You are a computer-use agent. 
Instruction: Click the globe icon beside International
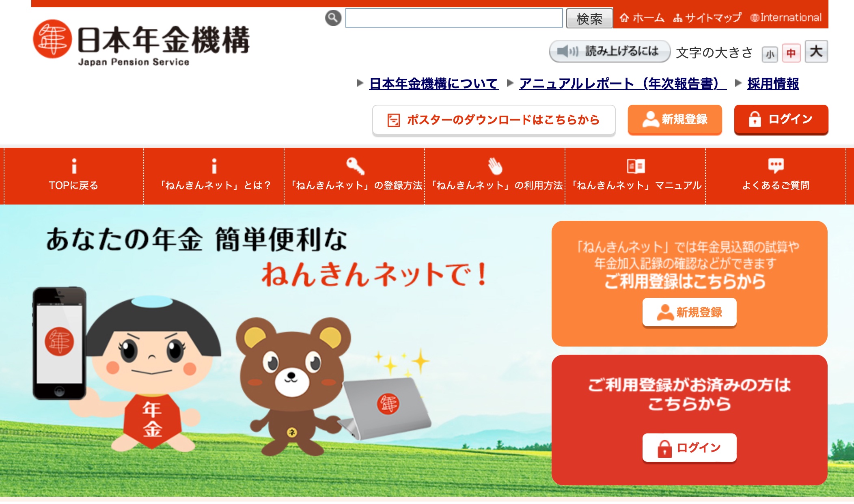pos(755,18)
